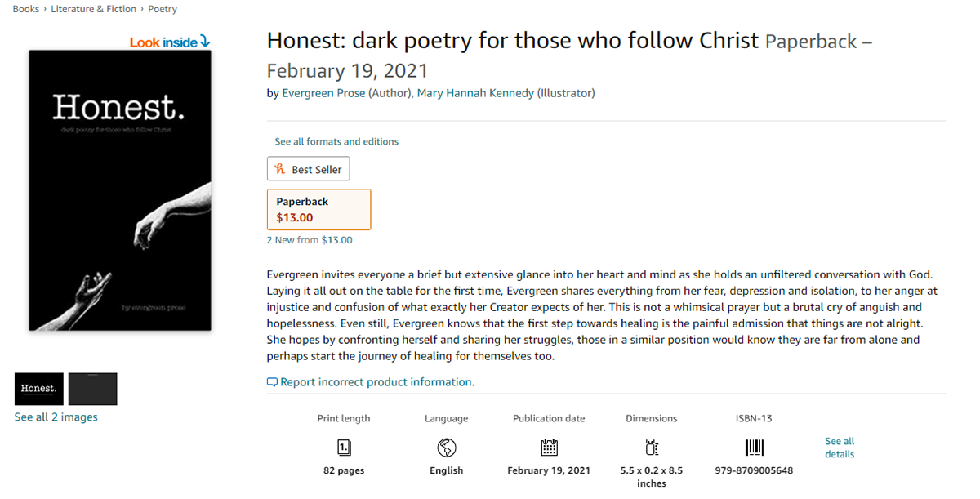Click the dimensions ruler icon

(x=651, y=448)
